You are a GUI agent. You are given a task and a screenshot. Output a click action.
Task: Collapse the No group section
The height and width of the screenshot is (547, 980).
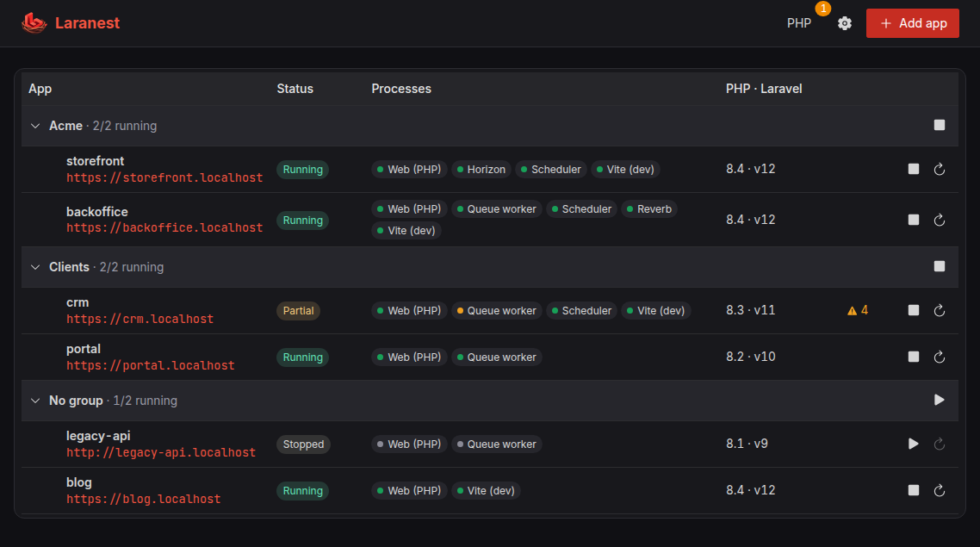click(35, 401)
